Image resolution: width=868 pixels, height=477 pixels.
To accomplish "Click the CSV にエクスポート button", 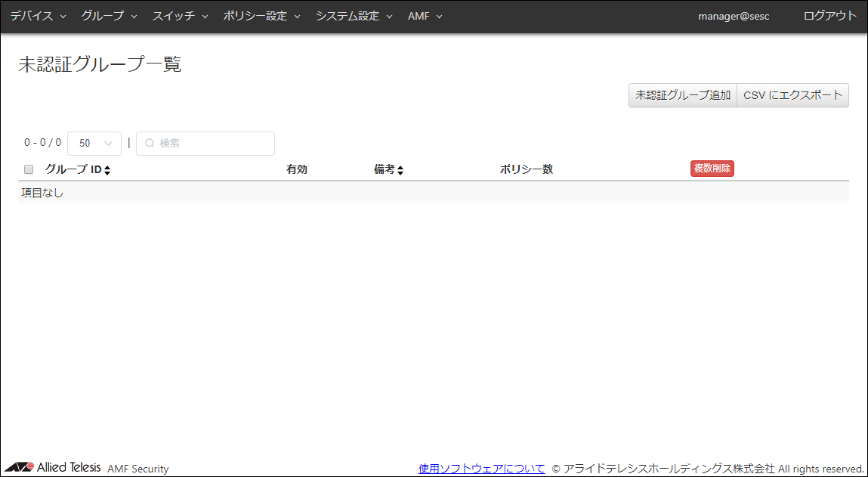I will tap(792, 95).
